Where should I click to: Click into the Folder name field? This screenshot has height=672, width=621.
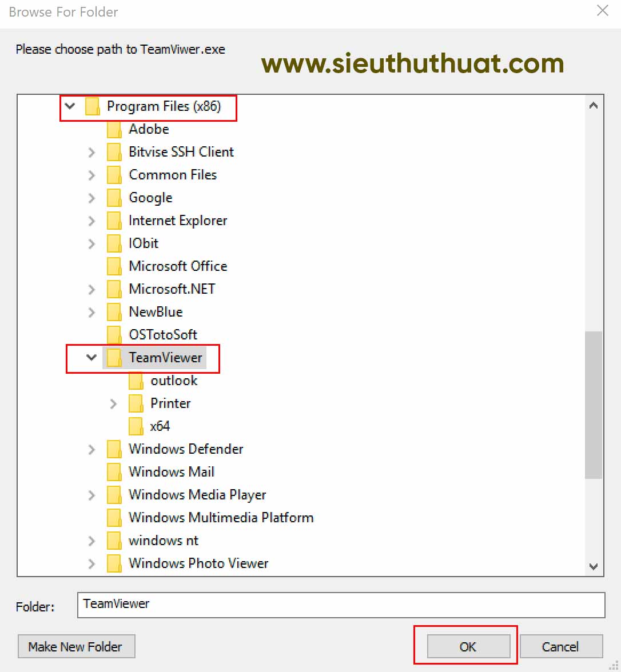click(341, 605)
